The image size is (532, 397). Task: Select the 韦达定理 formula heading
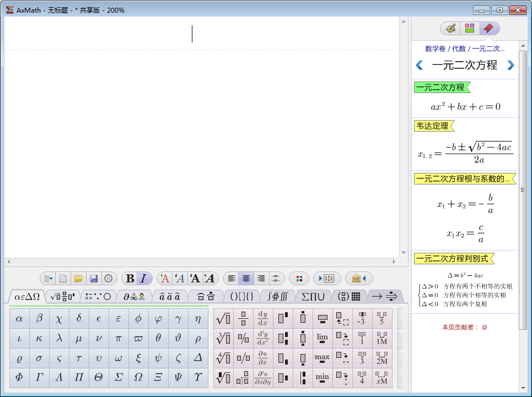[432, 126]
